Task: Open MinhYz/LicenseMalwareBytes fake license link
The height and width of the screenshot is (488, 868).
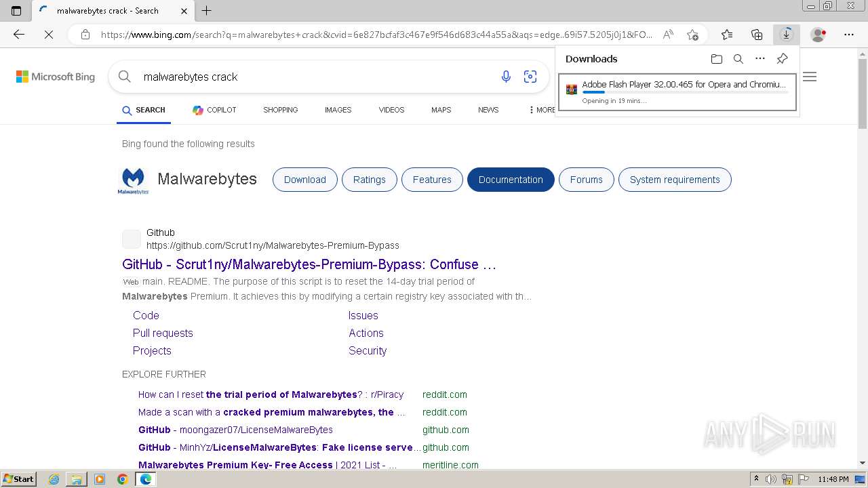Action: click(x=279, y=447)
